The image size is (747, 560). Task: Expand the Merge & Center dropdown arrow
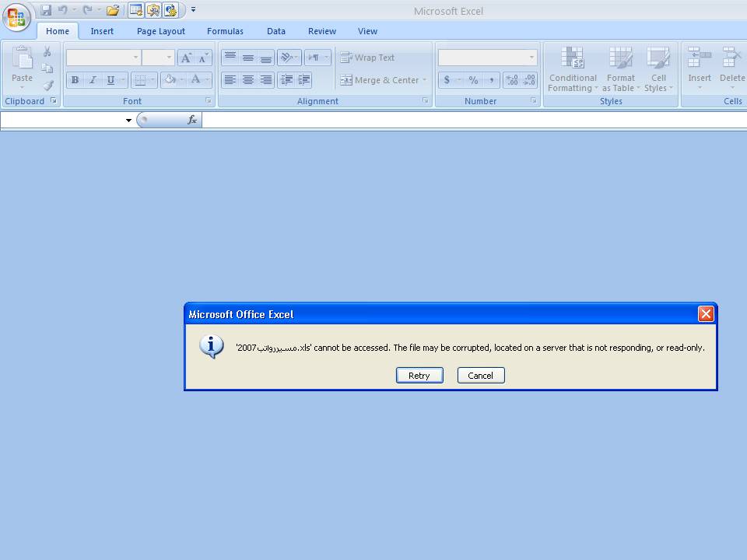click(425, 80)
